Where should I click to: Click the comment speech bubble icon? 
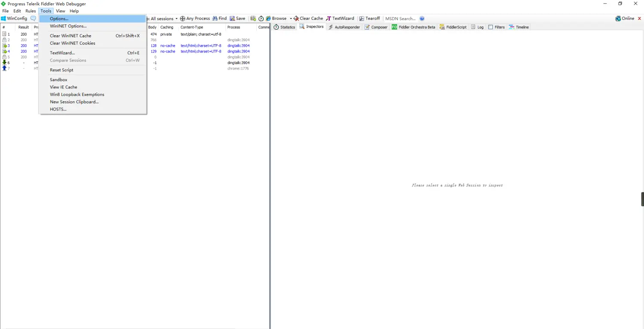click(x=33, y=18)
